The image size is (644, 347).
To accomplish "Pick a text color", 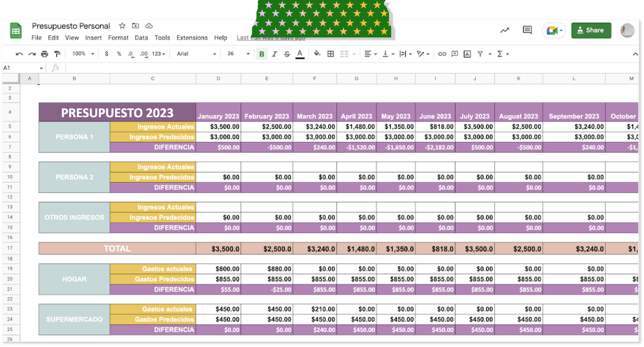I will [x=300, y=54].
